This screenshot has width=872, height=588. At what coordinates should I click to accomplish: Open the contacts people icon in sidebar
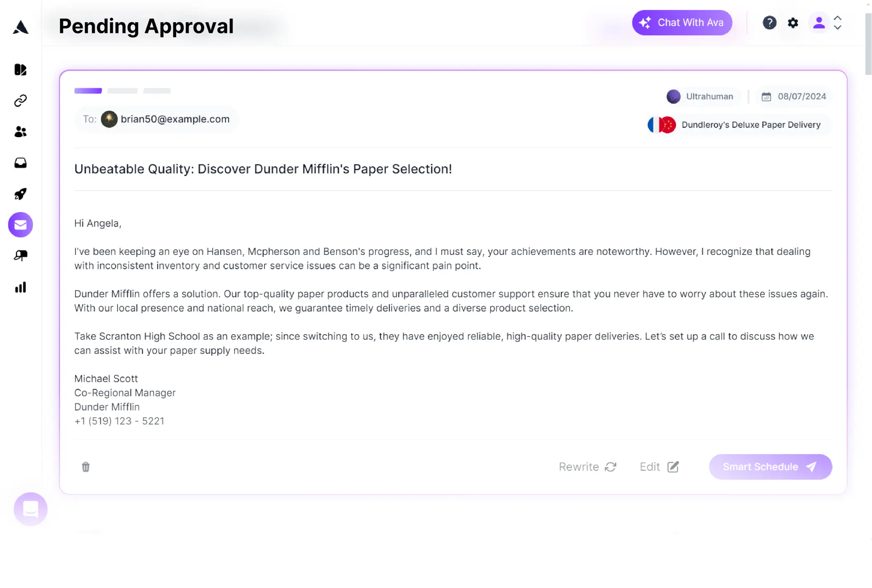[21, 132]
